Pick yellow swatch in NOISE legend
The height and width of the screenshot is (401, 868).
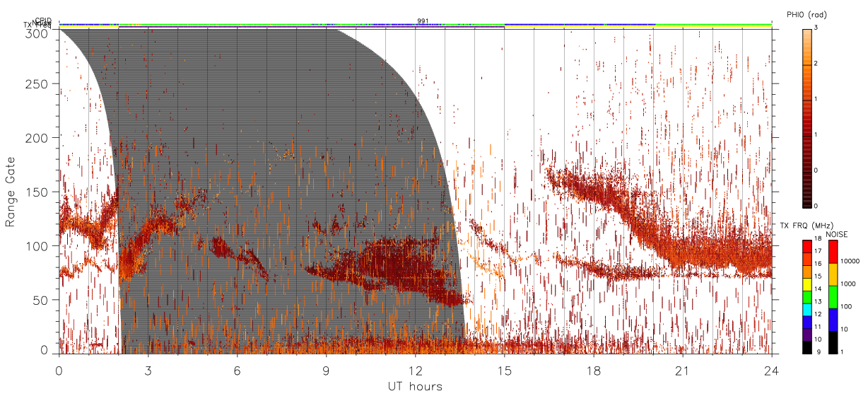[832, 274]
